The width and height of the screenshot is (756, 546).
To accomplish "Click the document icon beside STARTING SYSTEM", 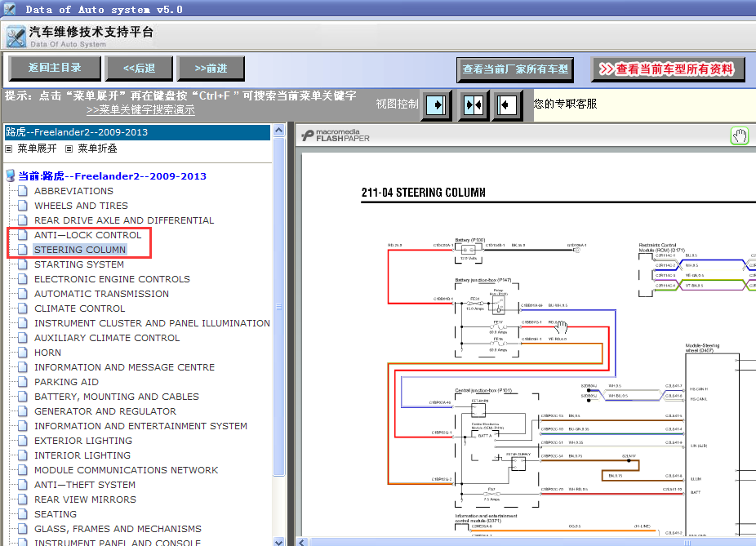I will [x=23, y=264].
